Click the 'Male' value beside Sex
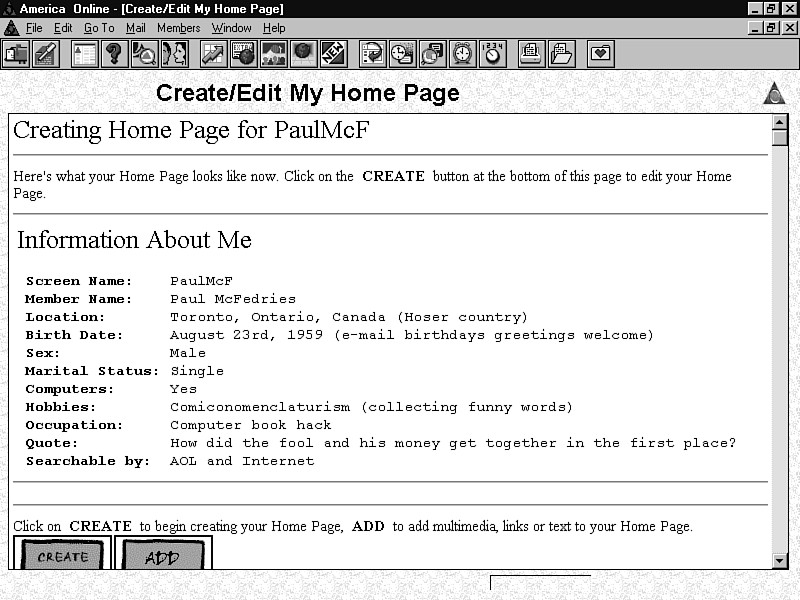The width and height of the screenshot is (800, 600). (188, 353)
